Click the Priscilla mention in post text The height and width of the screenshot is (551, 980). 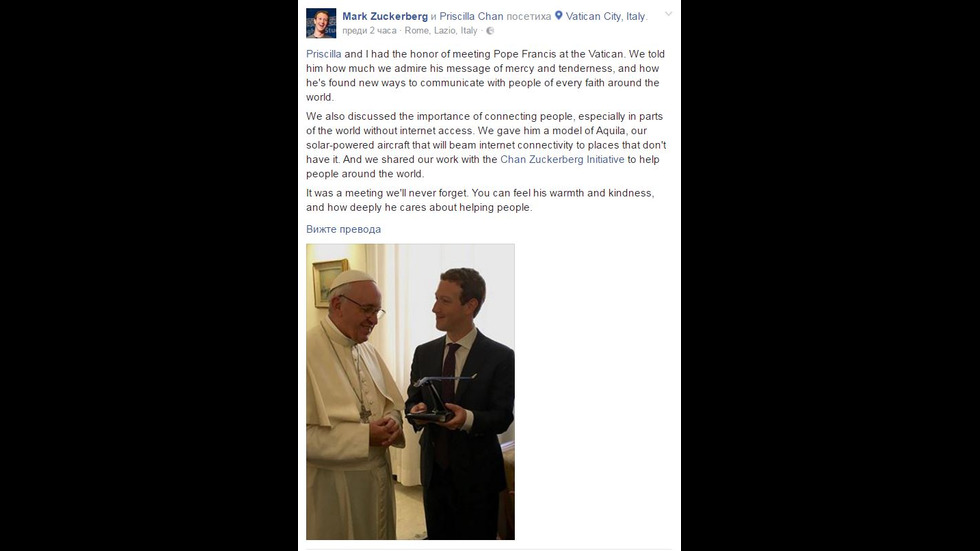[324, 54]
